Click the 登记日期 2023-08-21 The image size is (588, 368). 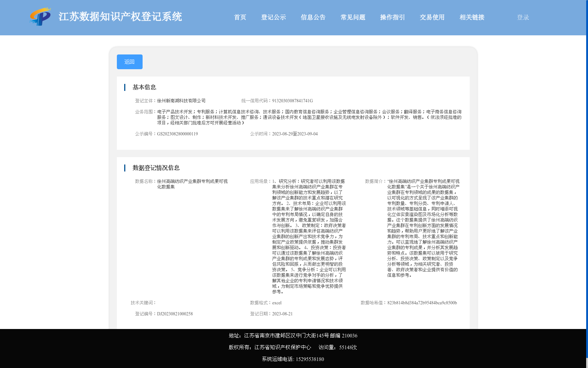click(282, 314)
